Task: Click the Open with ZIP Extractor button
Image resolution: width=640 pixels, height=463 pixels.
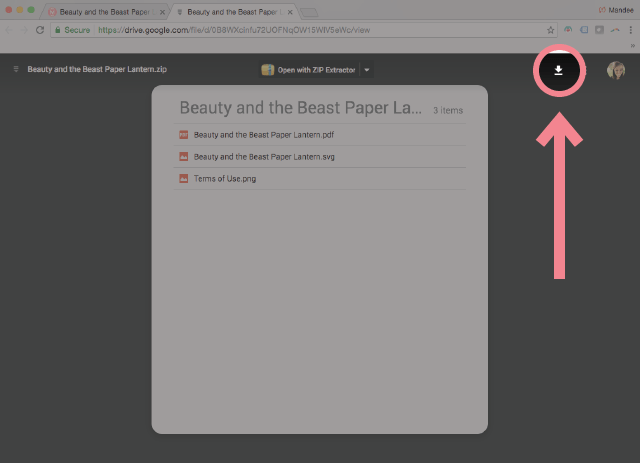Action: 309,70
